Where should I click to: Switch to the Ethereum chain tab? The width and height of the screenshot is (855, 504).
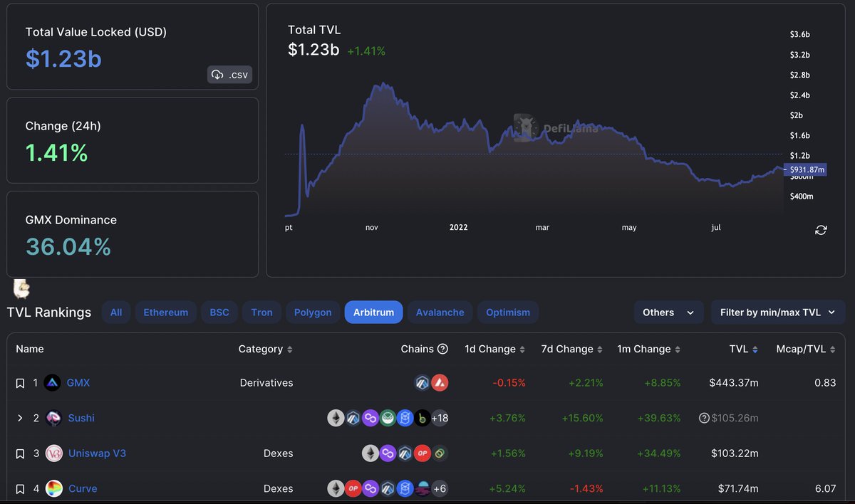[165, 312]
